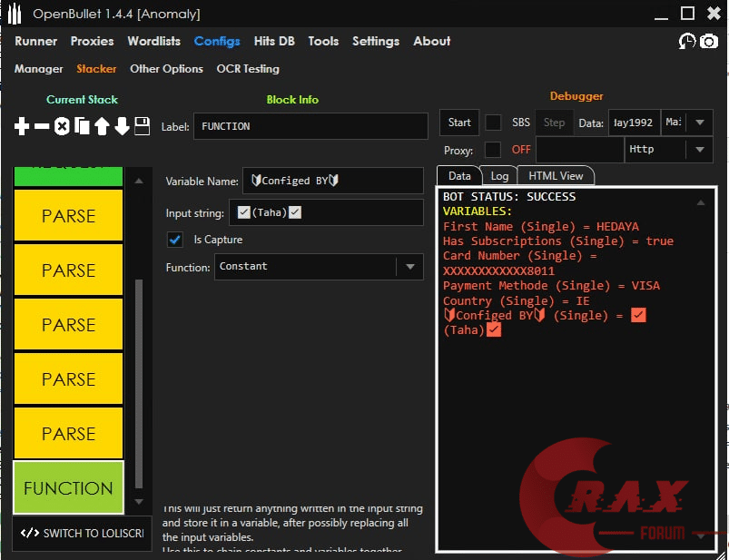Screen dimensions: 729x560
Task: Click the circled X icon in stack toolbar
Action: pyautogui.click(x=62, y=127)
